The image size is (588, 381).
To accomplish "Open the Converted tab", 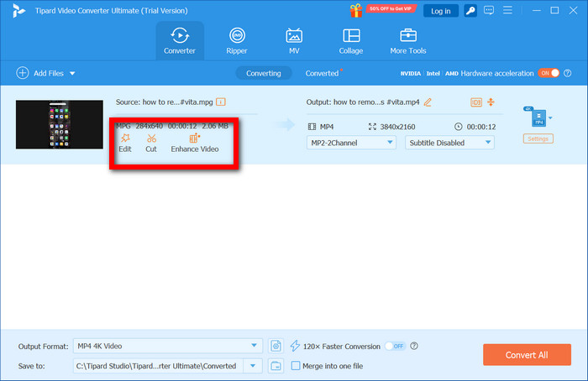I will 322,73.
